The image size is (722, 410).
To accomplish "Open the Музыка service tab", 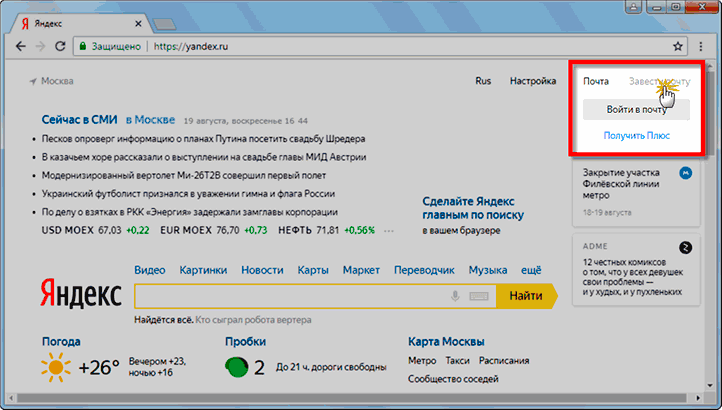I will point(488,270).
